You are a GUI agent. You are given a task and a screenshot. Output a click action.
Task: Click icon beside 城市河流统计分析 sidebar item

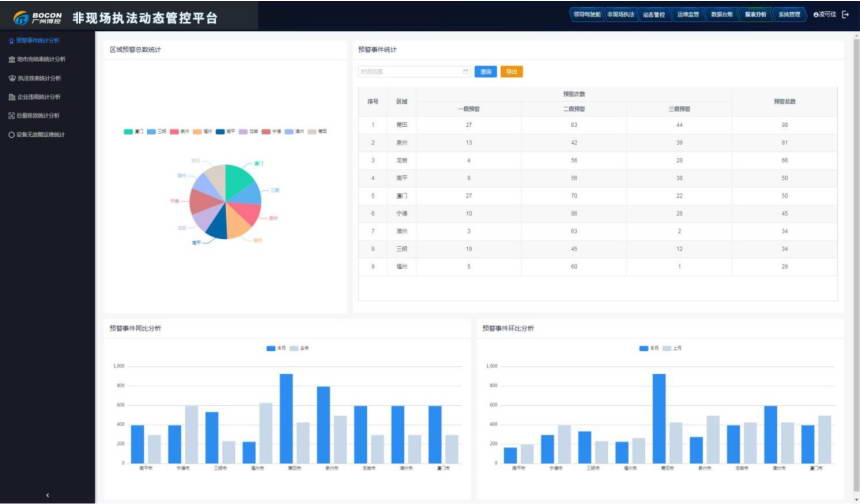pyautogui.click(x=11, y=59)
